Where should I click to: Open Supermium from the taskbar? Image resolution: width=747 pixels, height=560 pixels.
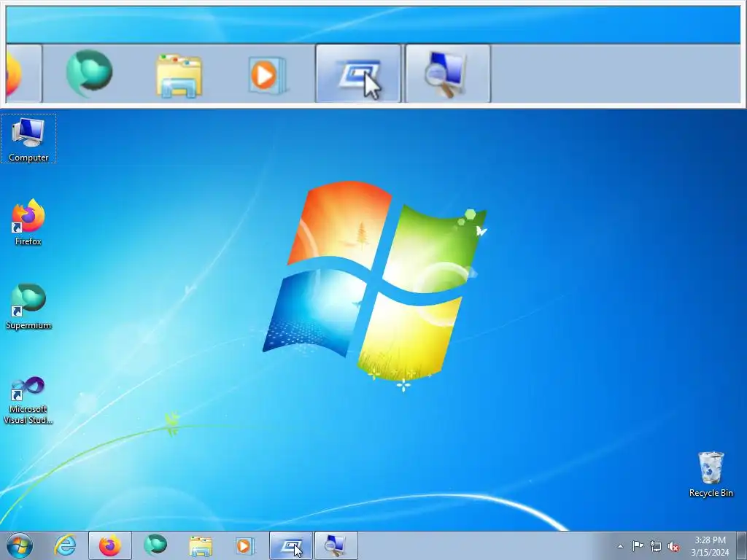point(155,545)
